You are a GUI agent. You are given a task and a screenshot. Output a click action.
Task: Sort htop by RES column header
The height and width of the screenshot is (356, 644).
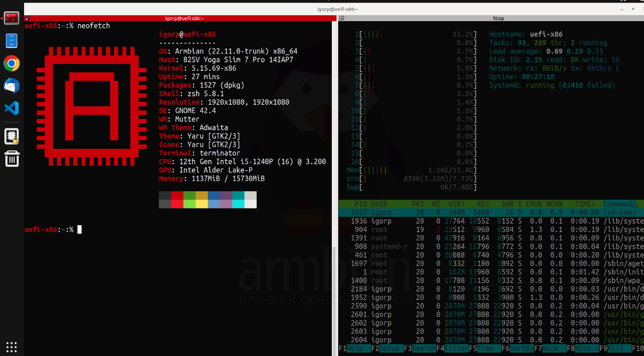point(483,204)
